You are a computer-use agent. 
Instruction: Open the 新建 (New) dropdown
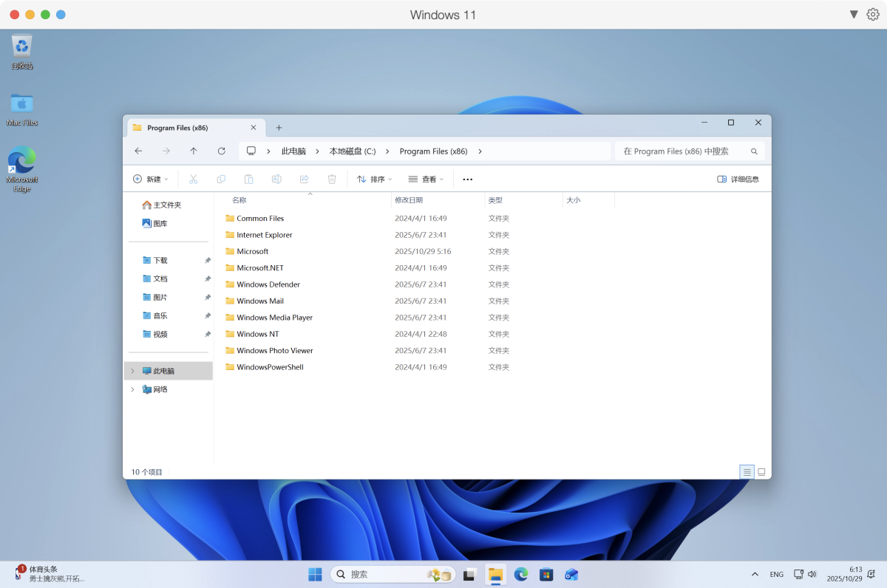pos(151,179)
